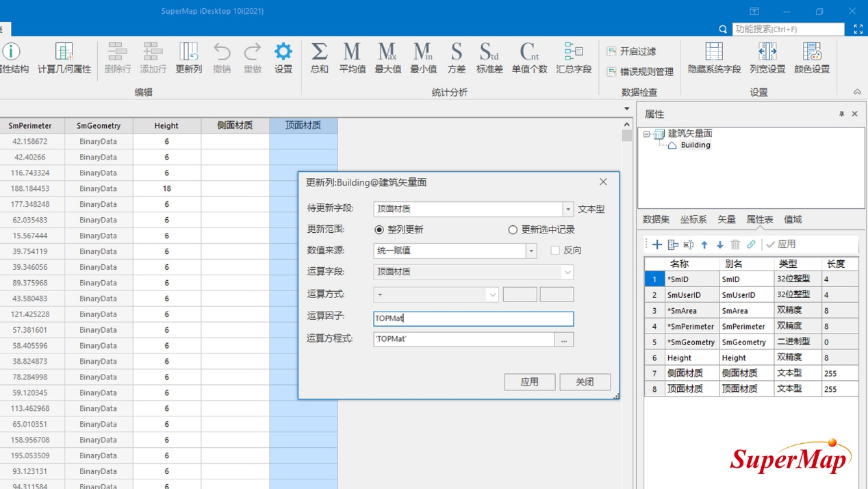Click the 应用 button in dialog
The width and height of the screenshot is (868, 489).
coord(529,382)
